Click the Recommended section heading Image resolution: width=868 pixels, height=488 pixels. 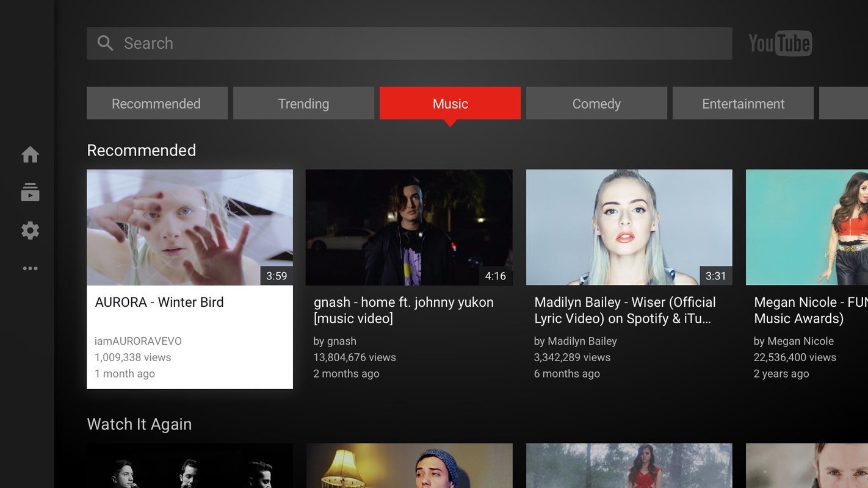142,150
